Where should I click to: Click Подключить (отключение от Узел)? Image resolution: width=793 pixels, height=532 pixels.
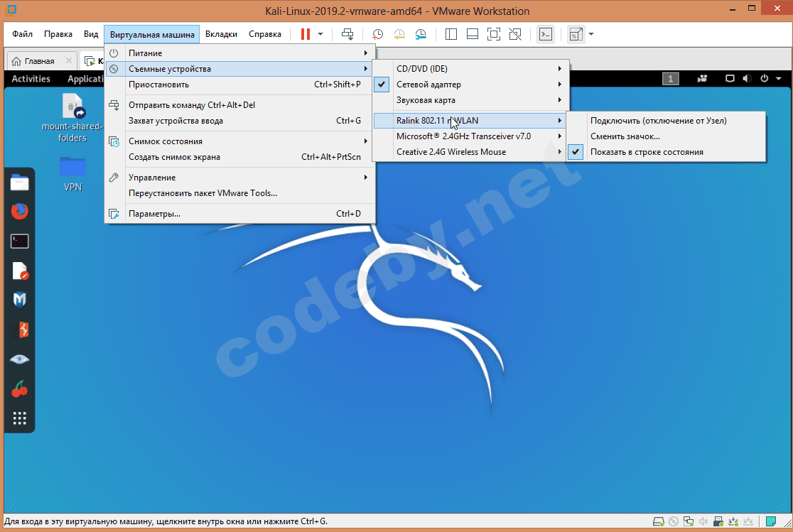point(666,121)
